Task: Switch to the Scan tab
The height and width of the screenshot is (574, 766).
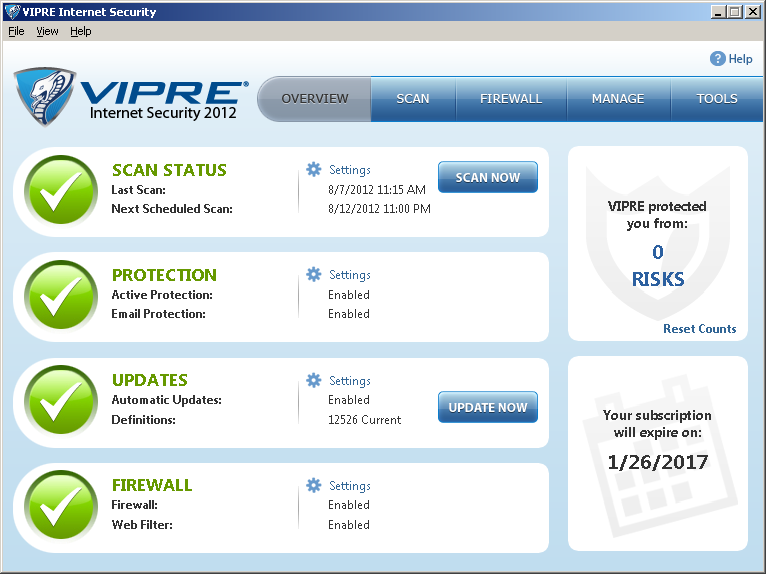Action: tap(412, 99)
